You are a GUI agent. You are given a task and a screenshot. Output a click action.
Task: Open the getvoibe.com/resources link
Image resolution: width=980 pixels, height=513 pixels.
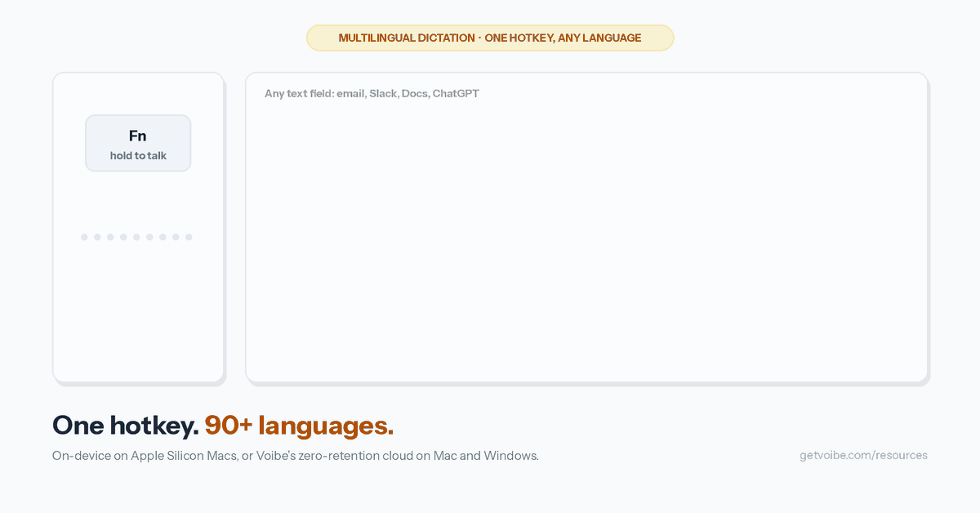[863, 455]
